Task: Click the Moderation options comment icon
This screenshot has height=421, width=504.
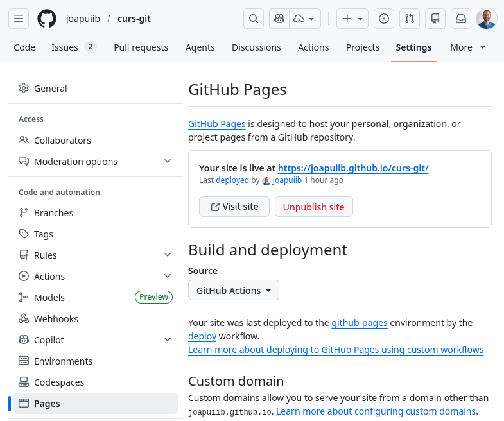Action: [x=24, y=161]
